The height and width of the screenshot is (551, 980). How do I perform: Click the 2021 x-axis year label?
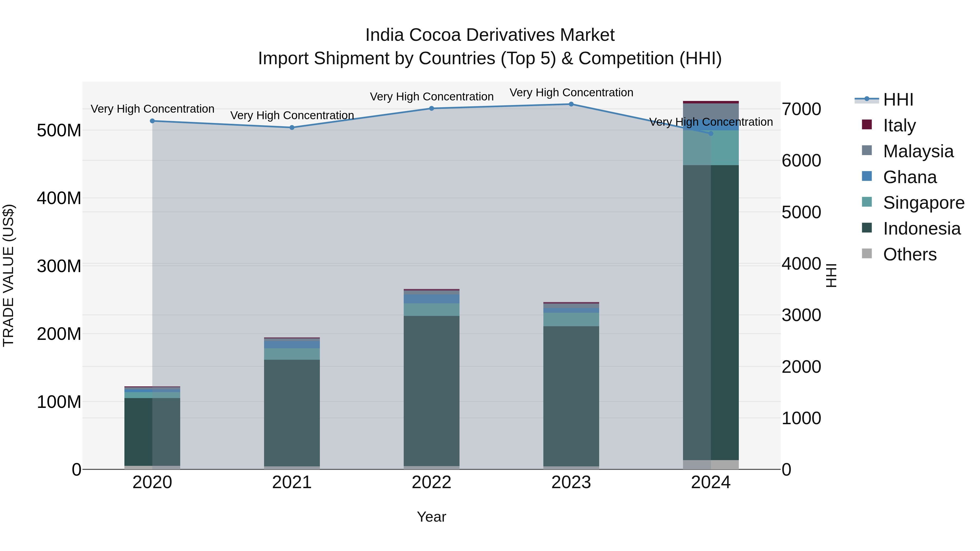tap(292, 482)
